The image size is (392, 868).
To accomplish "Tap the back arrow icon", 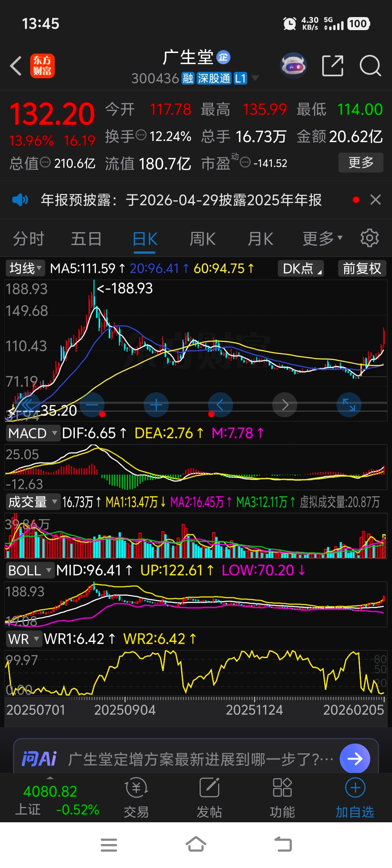I will (x=16, y=66).
